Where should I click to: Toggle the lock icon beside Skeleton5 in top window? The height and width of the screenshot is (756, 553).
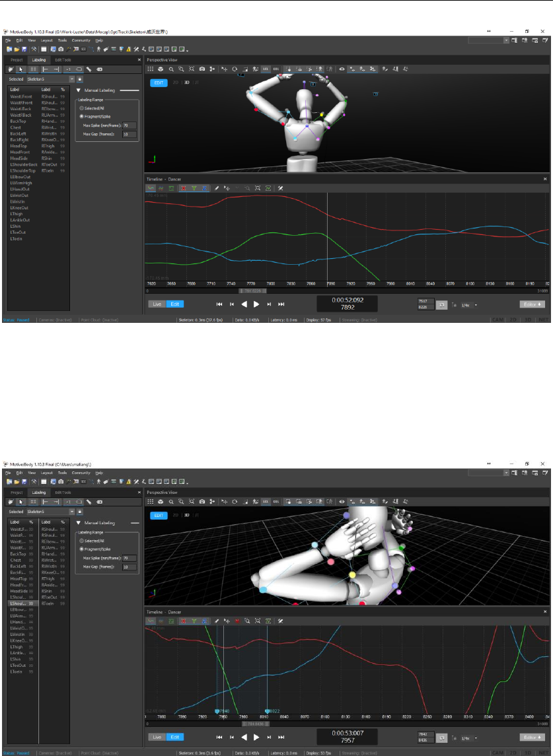click(x=80, y=79)
